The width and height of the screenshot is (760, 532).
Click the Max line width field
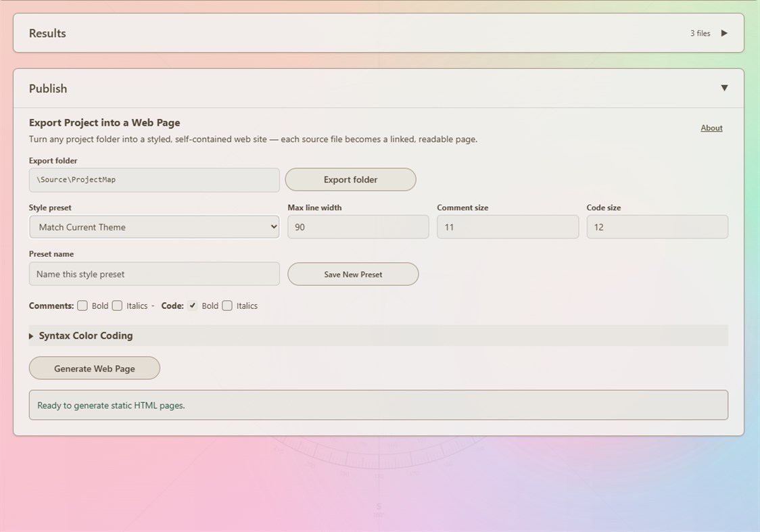click(358, 226)
